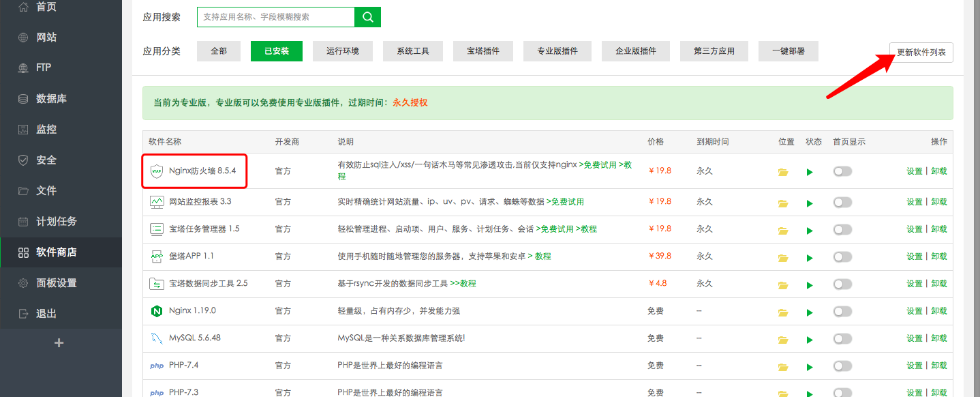Screen dimensions: 980x397
Task: Select the 全部 category tab
Action: [219, 51]
